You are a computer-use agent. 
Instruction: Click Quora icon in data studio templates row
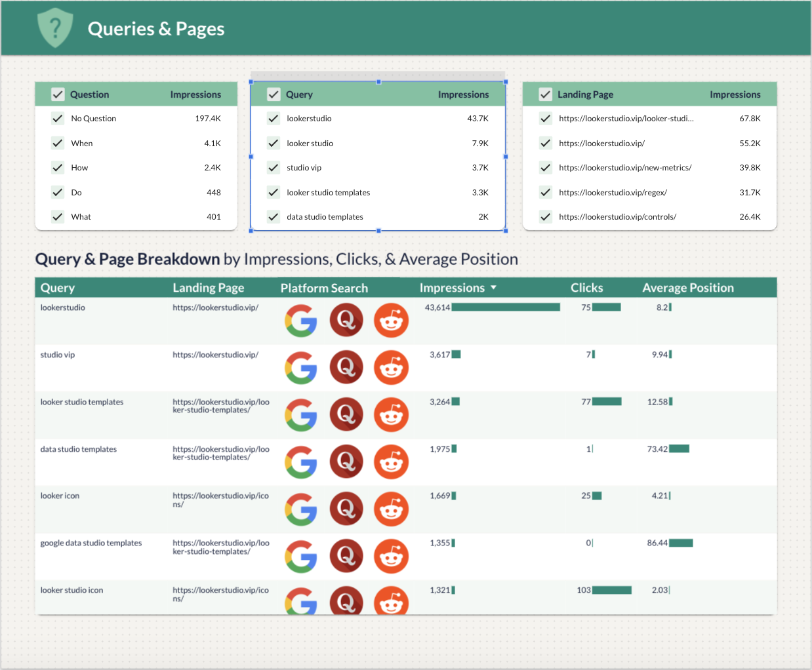(x=346, y=462)
